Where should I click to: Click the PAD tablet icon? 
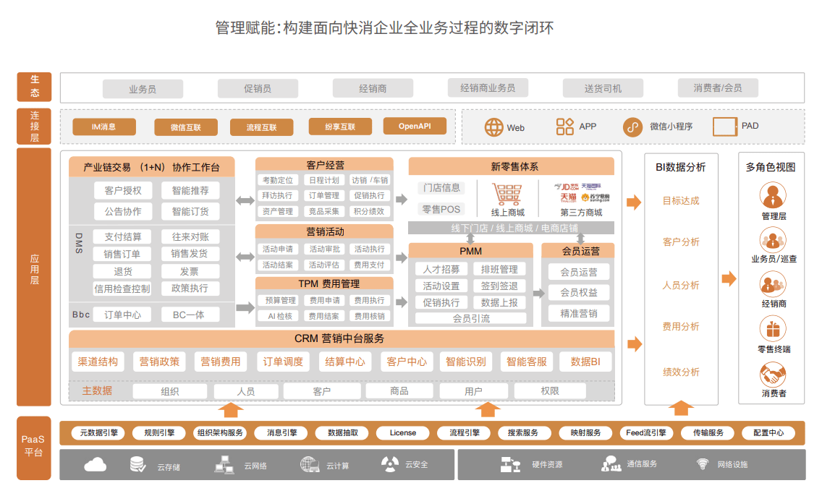pyautogui.click(x=724, y=127)
